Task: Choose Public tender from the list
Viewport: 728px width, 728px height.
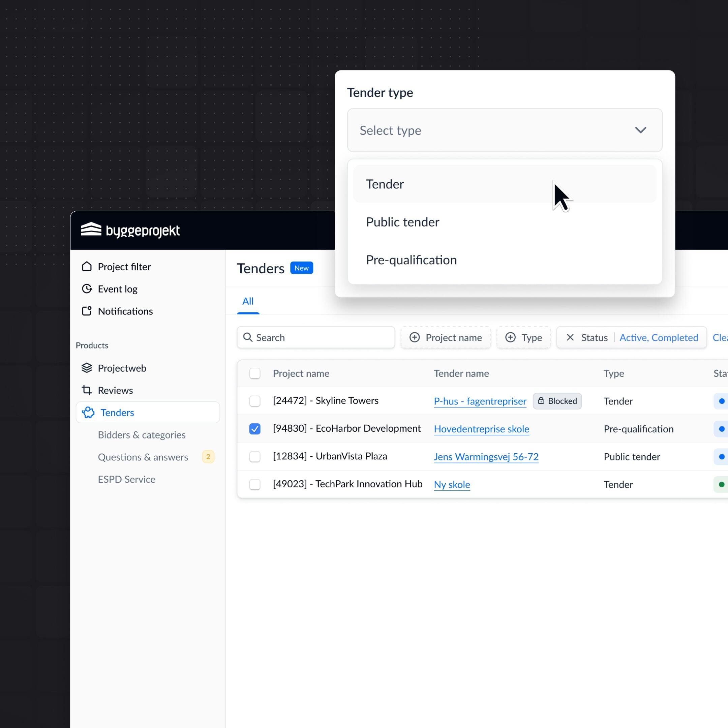Action: click(402, 222)
